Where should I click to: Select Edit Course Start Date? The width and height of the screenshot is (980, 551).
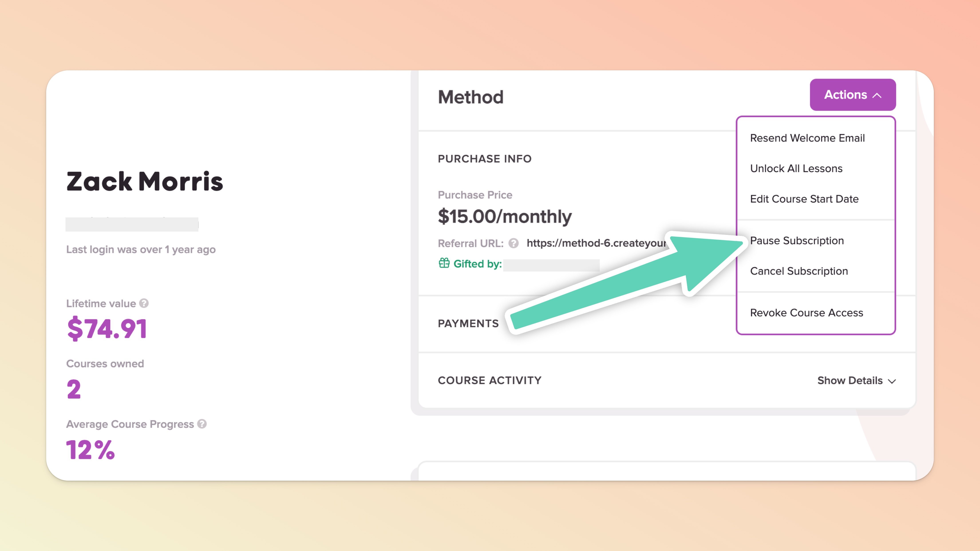tap(804, 199)
